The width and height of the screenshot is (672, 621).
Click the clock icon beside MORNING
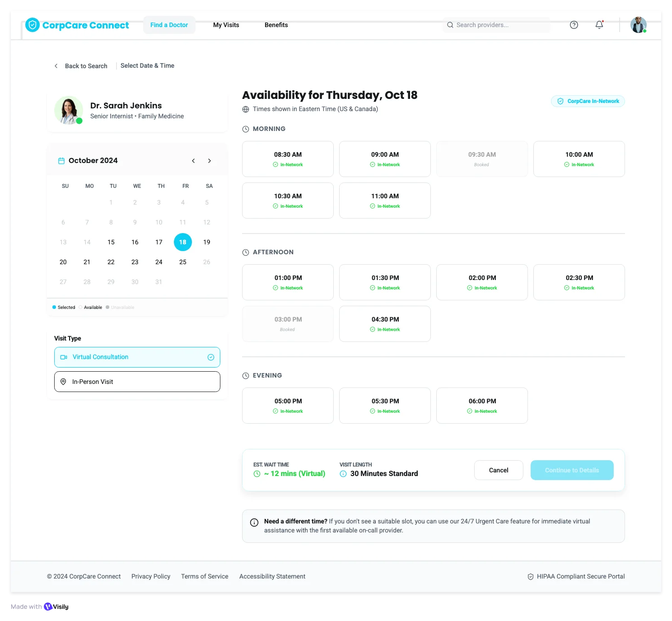[x=245, y=129]
